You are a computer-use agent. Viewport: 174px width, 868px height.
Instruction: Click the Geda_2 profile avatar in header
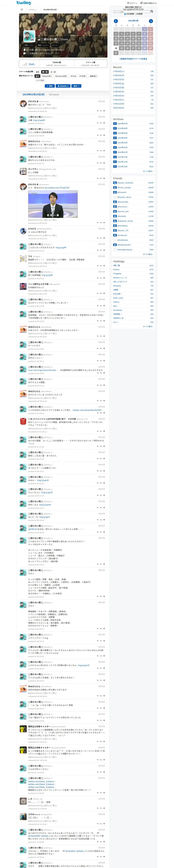[29, 36]
